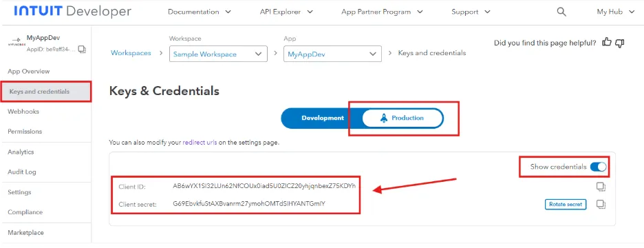Open the Workspaces breadcrumb link
Viewport: 644px width, 248px height.
coord(131,53)
